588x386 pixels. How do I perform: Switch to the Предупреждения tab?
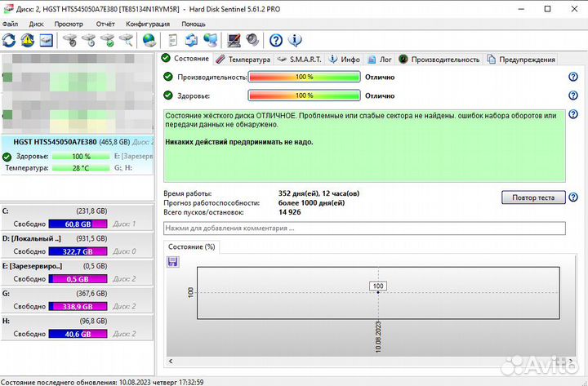tap(521, 60)
